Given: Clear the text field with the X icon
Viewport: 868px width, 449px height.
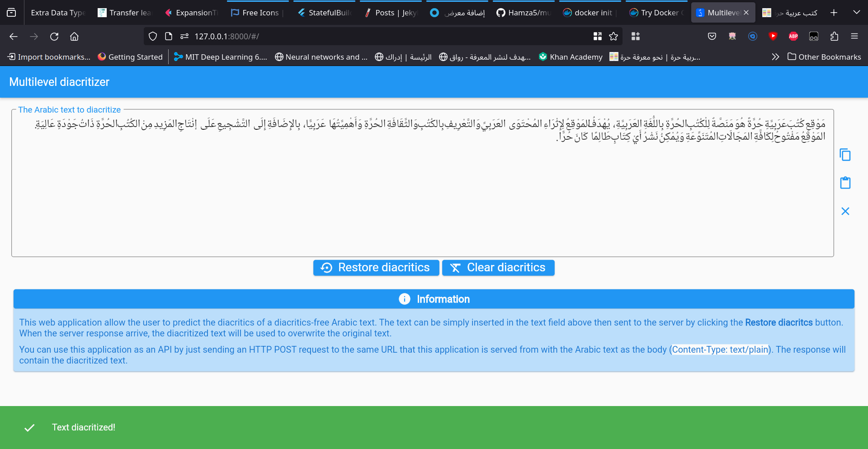Looking at the screenshot, I should tap(845, 211).
